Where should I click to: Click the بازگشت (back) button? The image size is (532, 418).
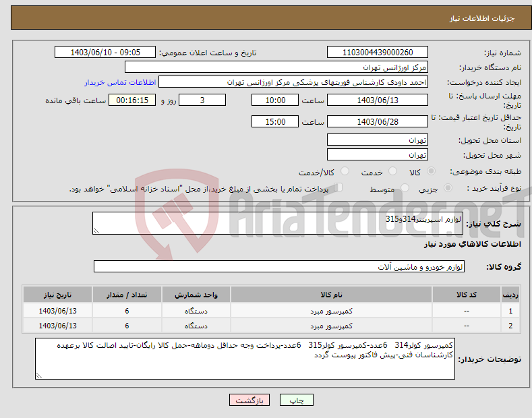click(249, 400)
